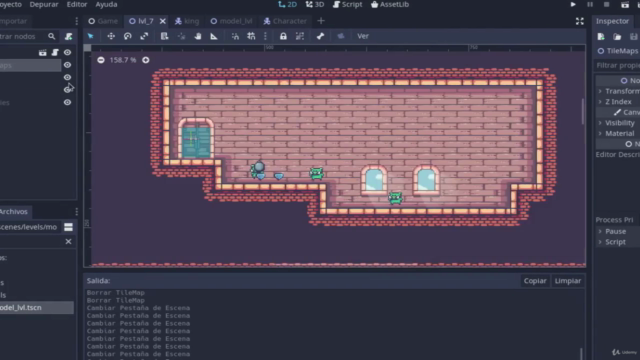Open the Script workspace
Image resolution: width=640 pixels, height=360 pixels.
click(347, 4)
